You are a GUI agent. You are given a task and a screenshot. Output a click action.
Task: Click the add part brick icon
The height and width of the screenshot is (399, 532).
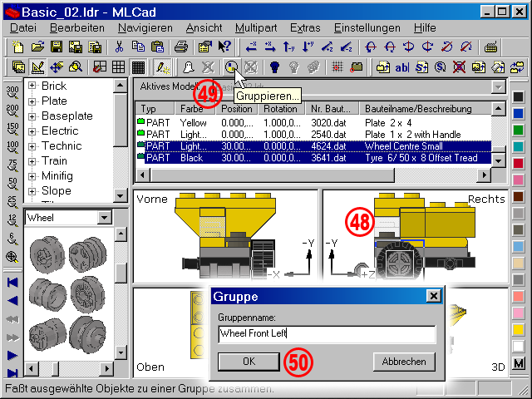(383, 67)
